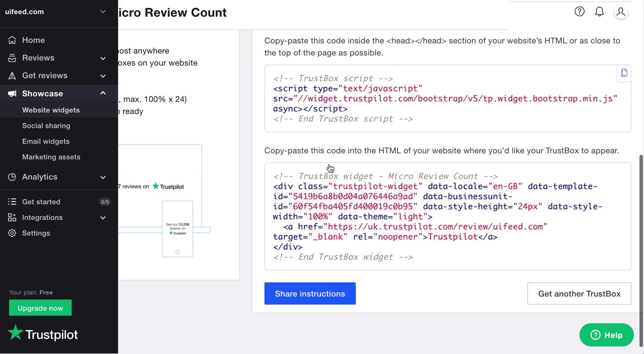Click the page vertical scrollbar

641,251
